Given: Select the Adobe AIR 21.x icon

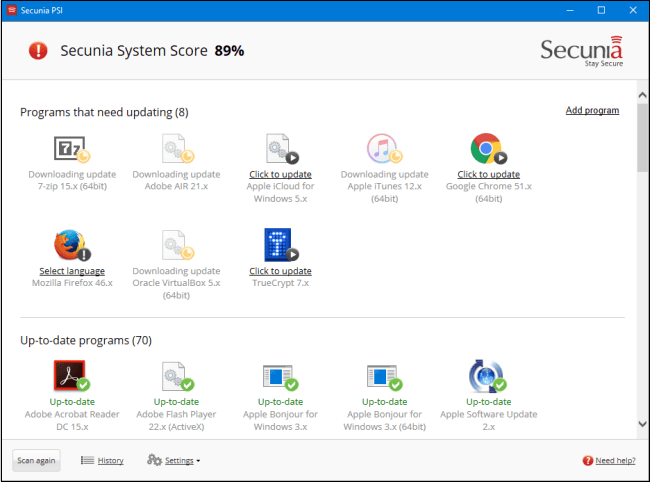Looking at the screenshot, I should coord(177,148).
